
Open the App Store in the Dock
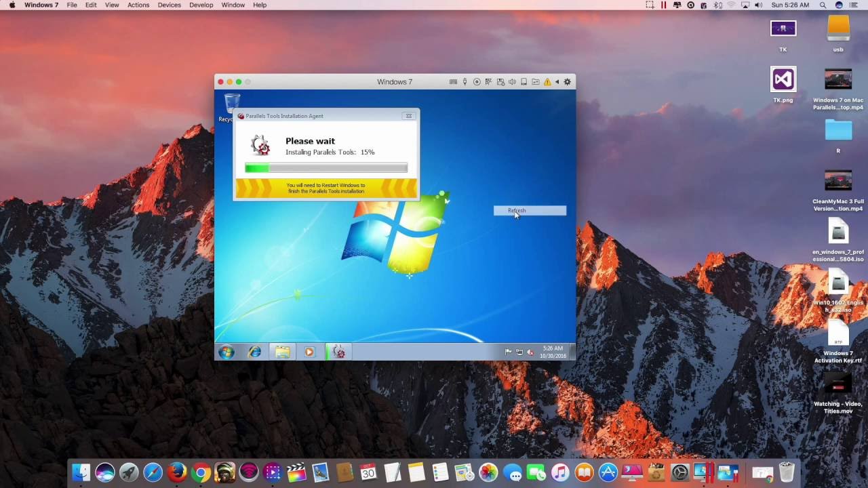[608, 472]
